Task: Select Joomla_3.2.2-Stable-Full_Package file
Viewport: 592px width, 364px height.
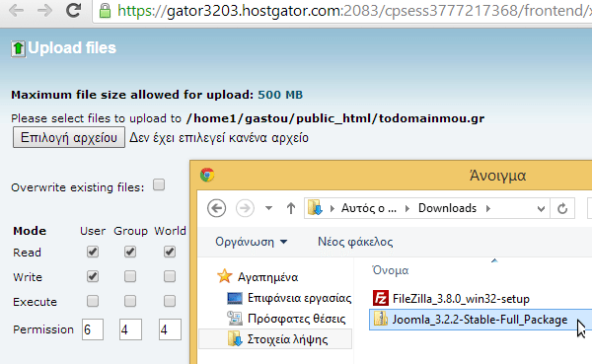Action: (480, 320)
